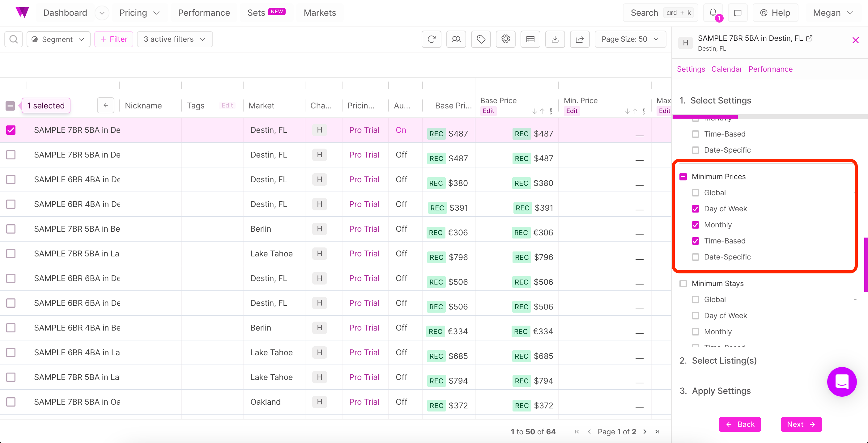Open Base Price column options menu dots

point(551,111)
